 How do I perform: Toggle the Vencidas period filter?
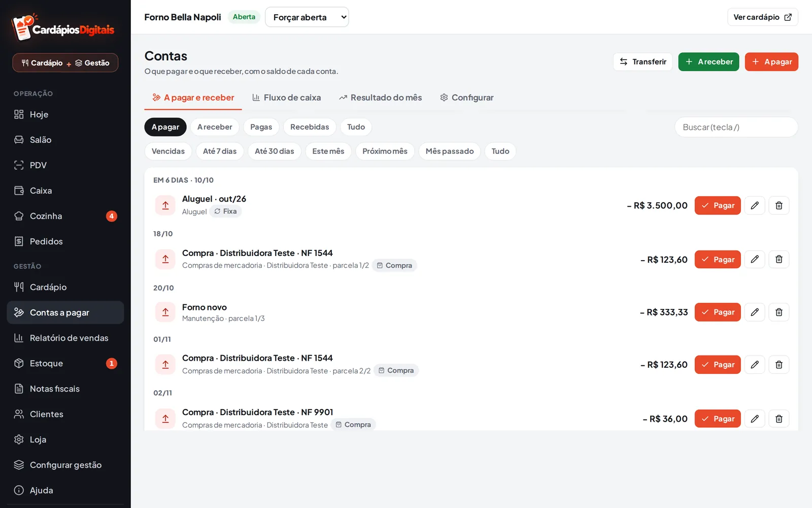point(168,151)
